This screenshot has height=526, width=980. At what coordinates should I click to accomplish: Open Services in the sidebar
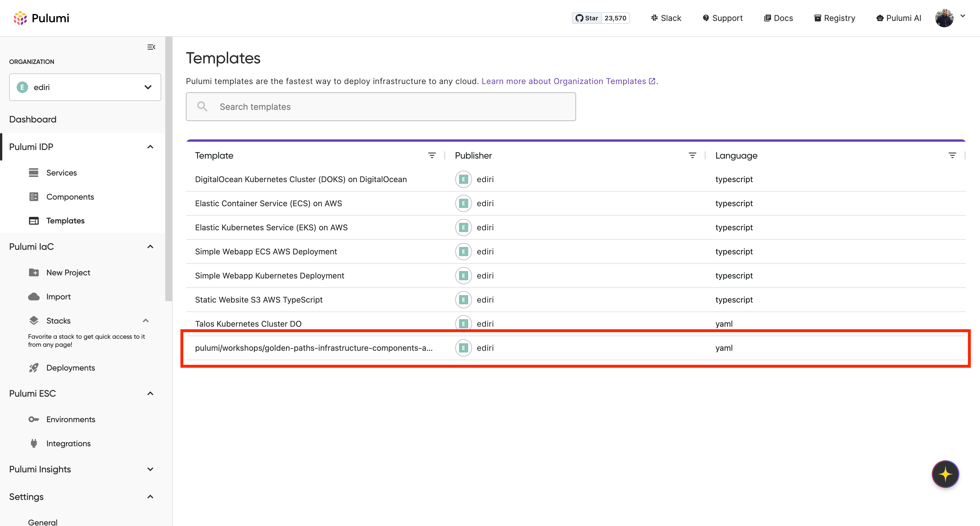[x=61, y=173]
